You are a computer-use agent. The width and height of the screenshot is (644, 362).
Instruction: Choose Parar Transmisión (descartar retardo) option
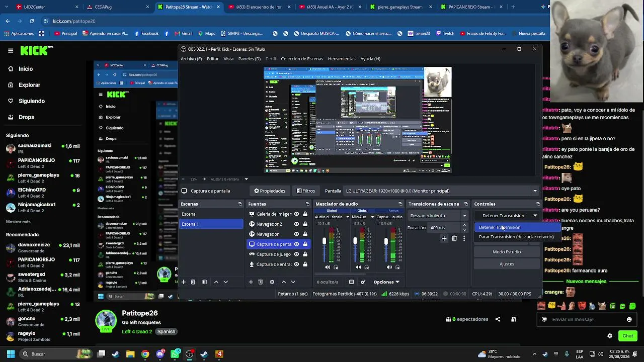pyautogui.click(x=516, y=237)
